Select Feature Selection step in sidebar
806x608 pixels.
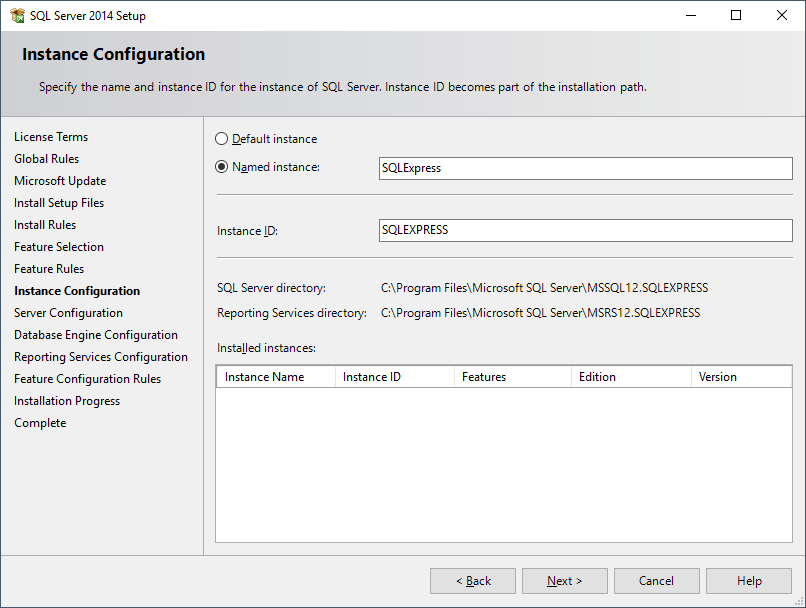(59, 247)
